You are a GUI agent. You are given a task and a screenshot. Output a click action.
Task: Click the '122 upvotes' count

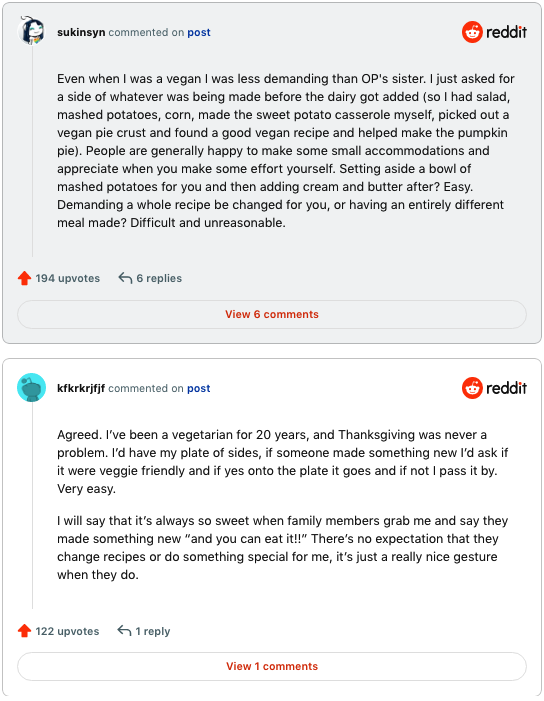(x=67, y=631)
